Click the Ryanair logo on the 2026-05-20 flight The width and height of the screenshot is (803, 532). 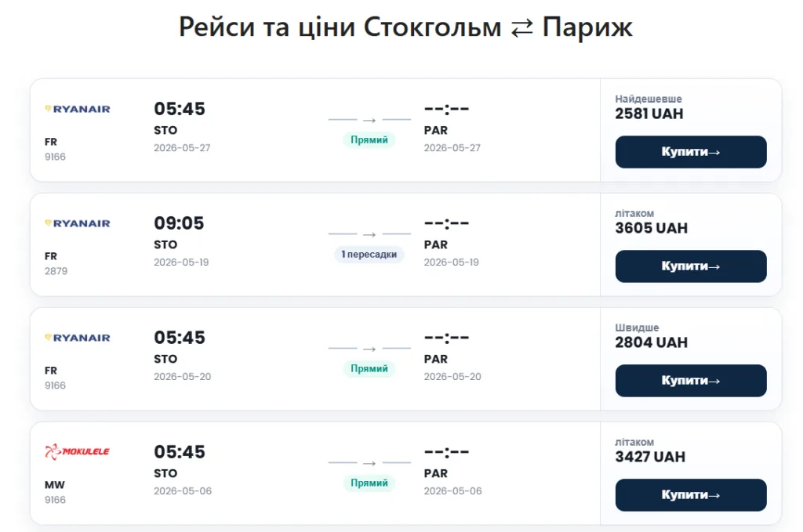tap(77, 338)
